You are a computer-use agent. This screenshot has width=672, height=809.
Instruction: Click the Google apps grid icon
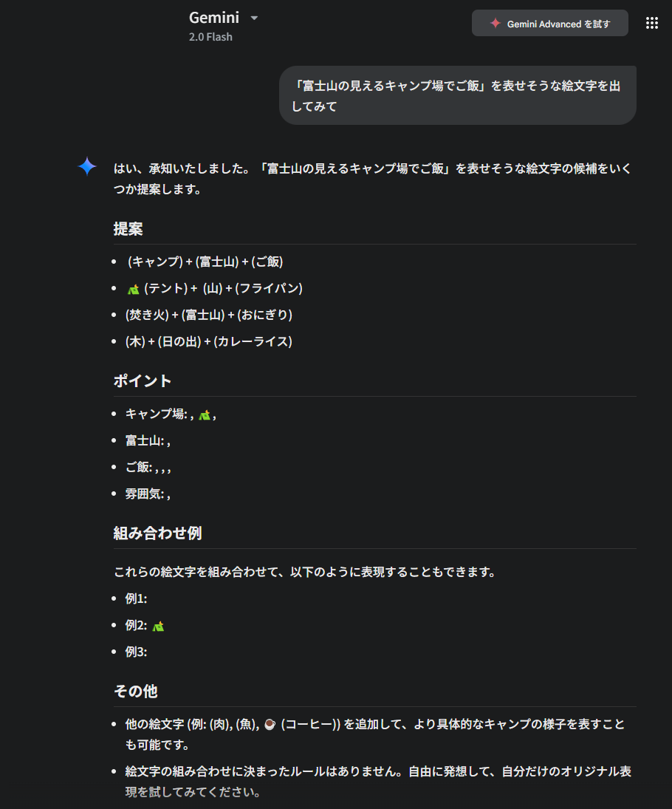coord(652,22)
